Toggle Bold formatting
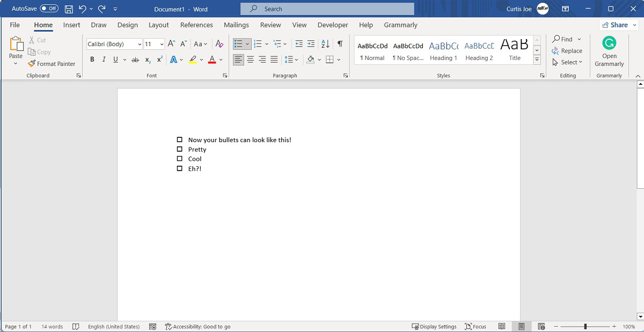This screenshot has height=332, width=644. pyautogui.click(x=92, y=60)
